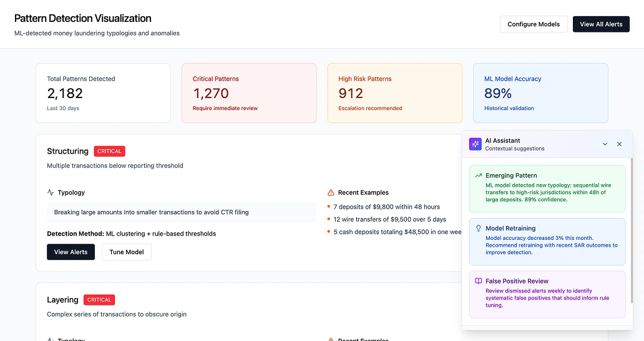Image resolution: width=644 pixels, height=341 pixels.
Task: Select the ML Model Accuracy card
Action: coord(540,93)
